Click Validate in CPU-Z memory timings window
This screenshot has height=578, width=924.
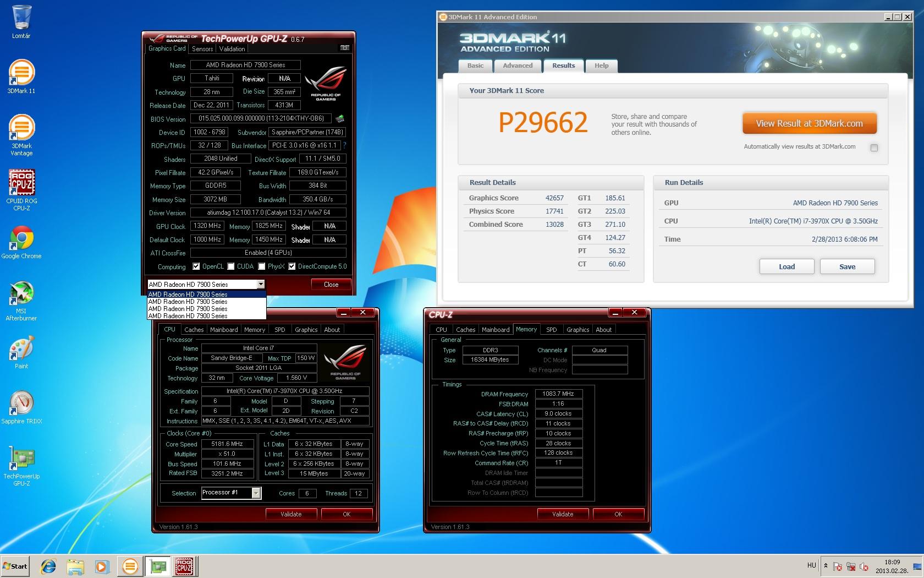coord(563,514)
